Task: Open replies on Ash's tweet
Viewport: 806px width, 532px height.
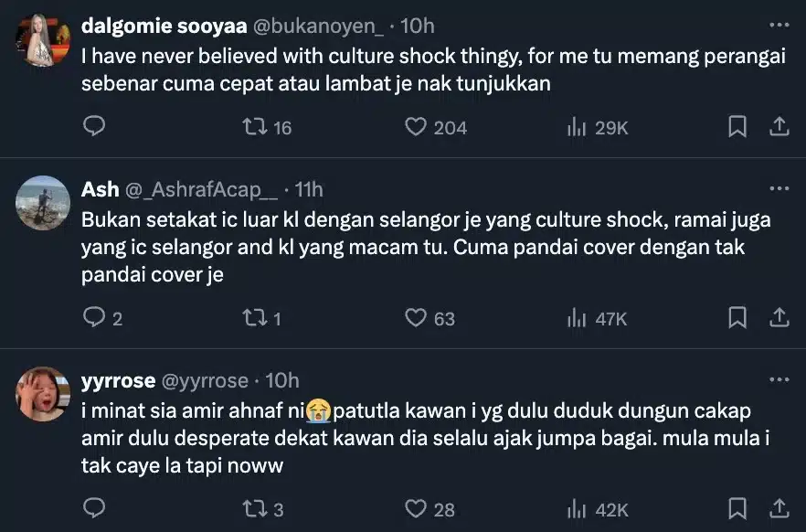Action: [x=95, y=317]
